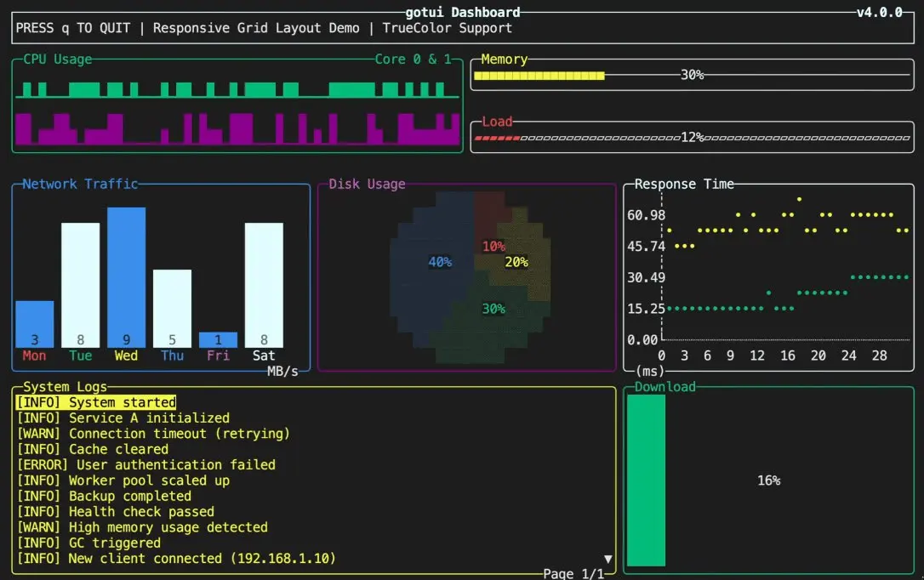
Task: Click the Page 1/1 indicator
Action: [573, 573]
